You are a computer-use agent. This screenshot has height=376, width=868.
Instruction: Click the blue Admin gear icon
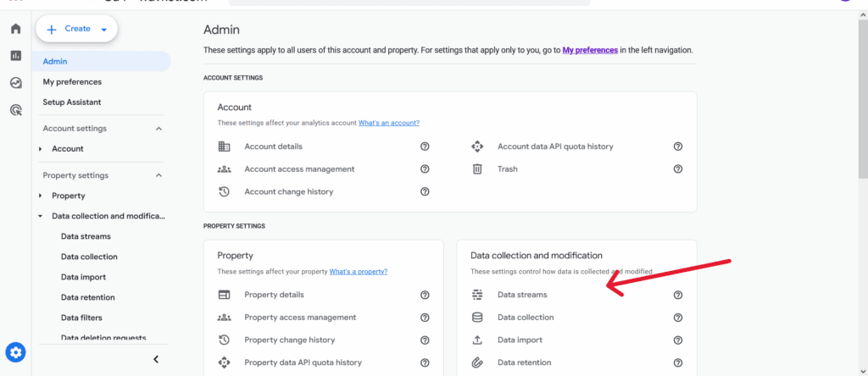pyautogui.click(x=15, y=351)
